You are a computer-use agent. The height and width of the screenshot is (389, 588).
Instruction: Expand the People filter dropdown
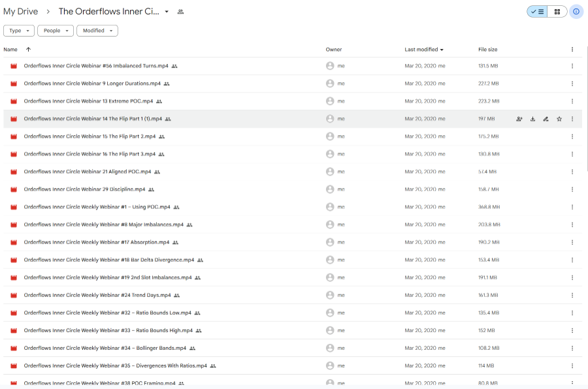pyautogui.click(x=55, y=31)
